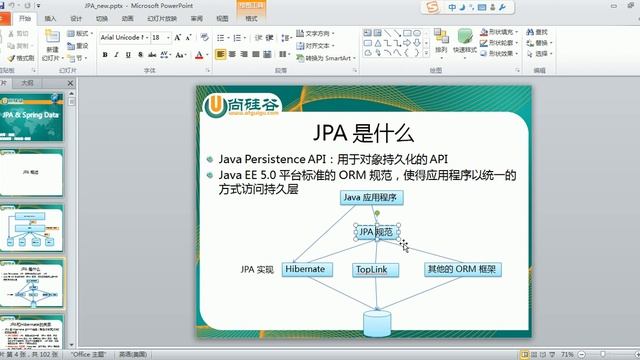This screenshot has width=640, height=360.
Task: Center align the text
Action: [232, 54]
